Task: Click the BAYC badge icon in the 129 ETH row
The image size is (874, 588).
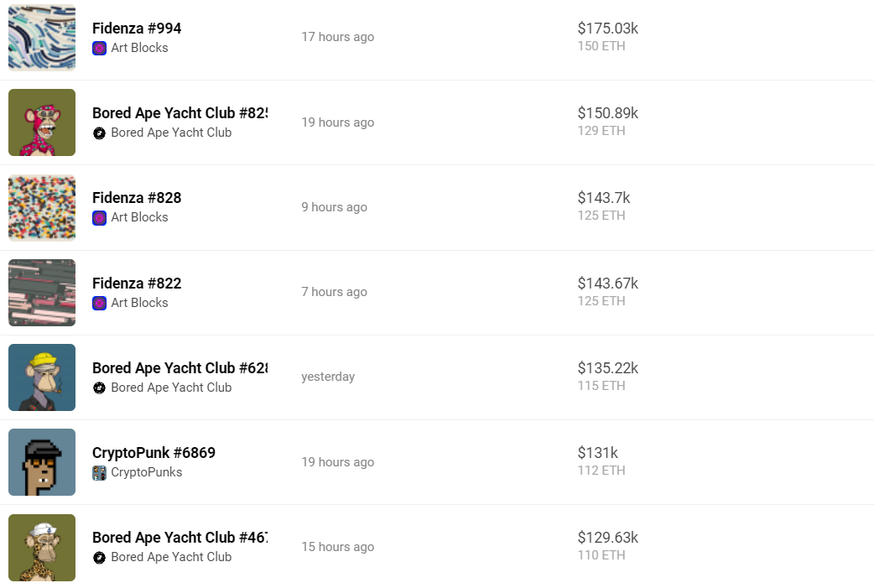Action: [99, 133]
